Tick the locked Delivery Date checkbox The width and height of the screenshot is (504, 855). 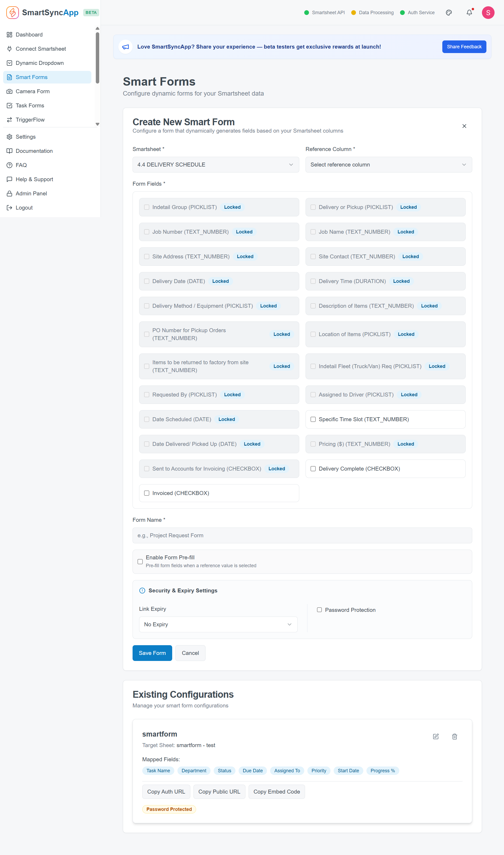coord(147,281)
